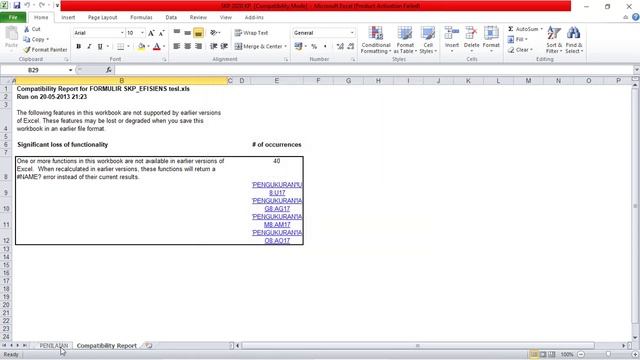The width and height of the screenshot is (640, 360).
Task: Open the number format dropdown showing General
Action: click(x=352, y=33)
